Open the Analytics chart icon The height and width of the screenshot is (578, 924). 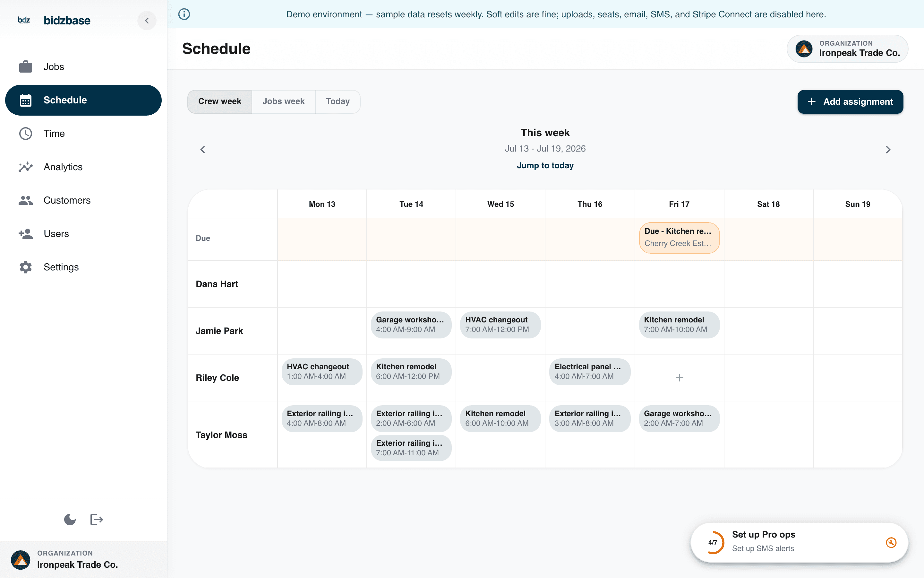click(26, 167)
